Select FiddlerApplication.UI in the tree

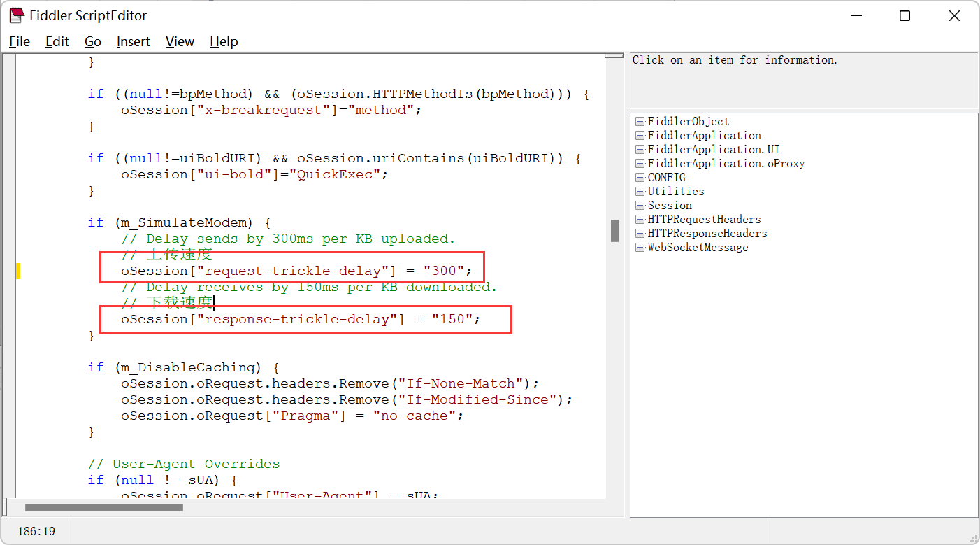(714, 150)
